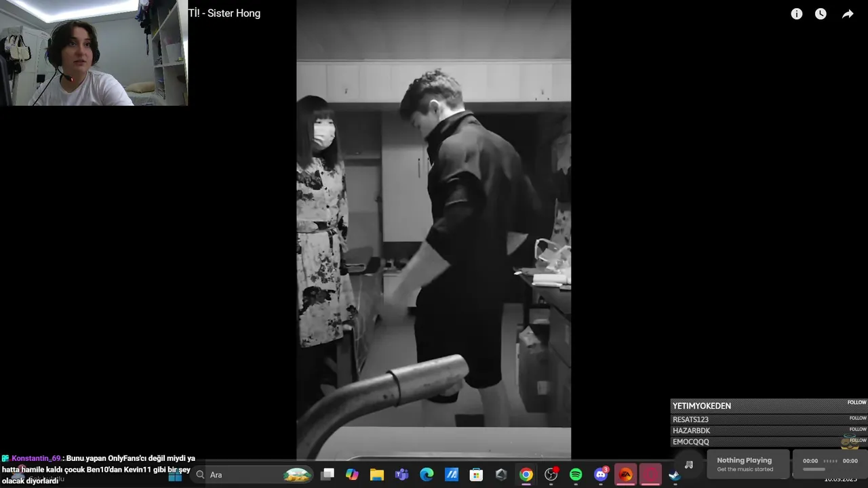The width and height of the screenshot is (868, 488).
Task: Open File Explorer from the taskbar
Action: pyautogui.click(x=377, y=474)
